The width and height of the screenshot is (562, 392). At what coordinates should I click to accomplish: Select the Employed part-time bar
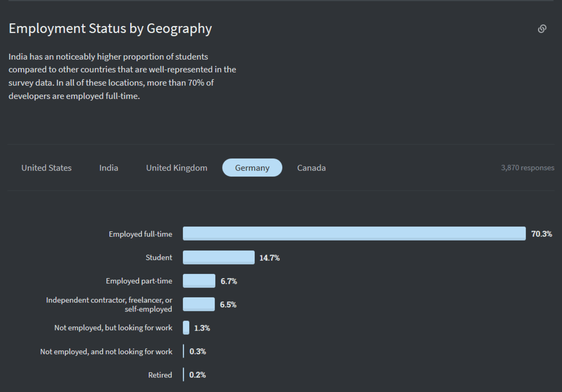point(199,281)
